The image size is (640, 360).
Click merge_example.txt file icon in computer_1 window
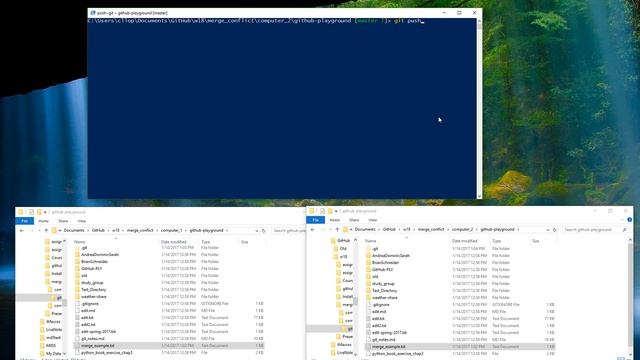coord(77,346)
